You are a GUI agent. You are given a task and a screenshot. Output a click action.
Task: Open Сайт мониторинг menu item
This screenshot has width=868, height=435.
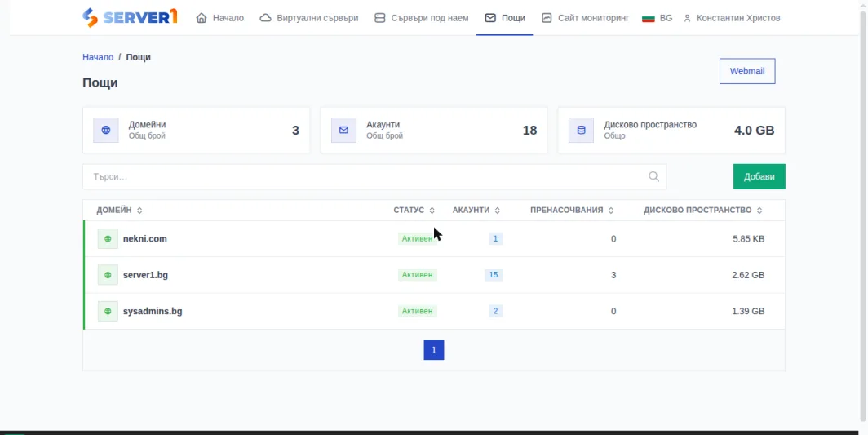click(x=586, y=18)
